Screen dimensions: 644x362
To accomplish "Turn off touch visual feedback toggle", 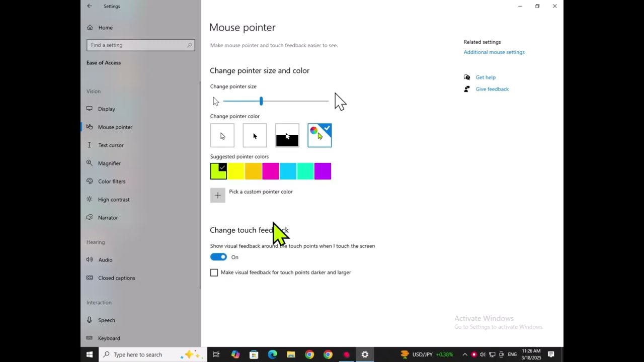I will 218,257.
